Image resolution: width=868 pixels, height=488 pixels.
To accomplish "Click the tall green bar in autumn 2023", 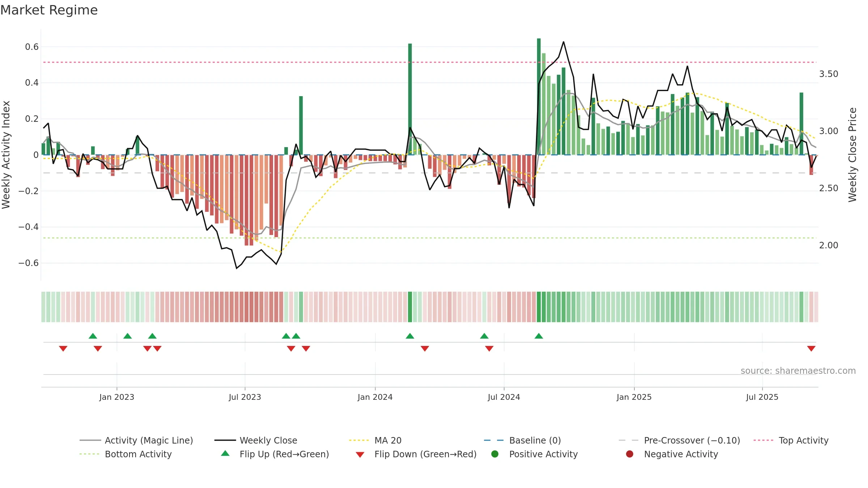I will 301,125.
